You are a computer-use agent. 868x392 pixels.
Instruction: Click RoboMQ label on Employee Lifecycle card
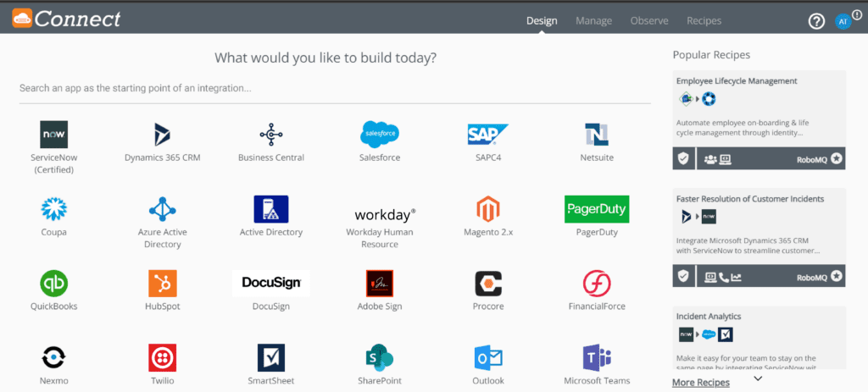tap(812, 159)
